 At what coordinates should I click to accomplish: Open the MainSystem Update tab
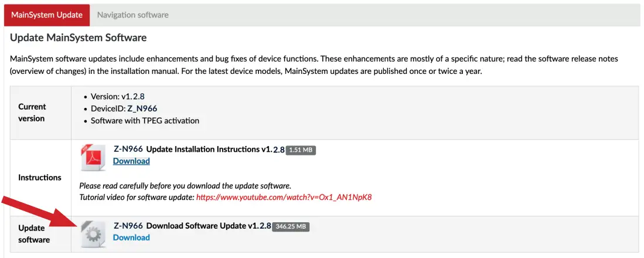coord(47,15)
